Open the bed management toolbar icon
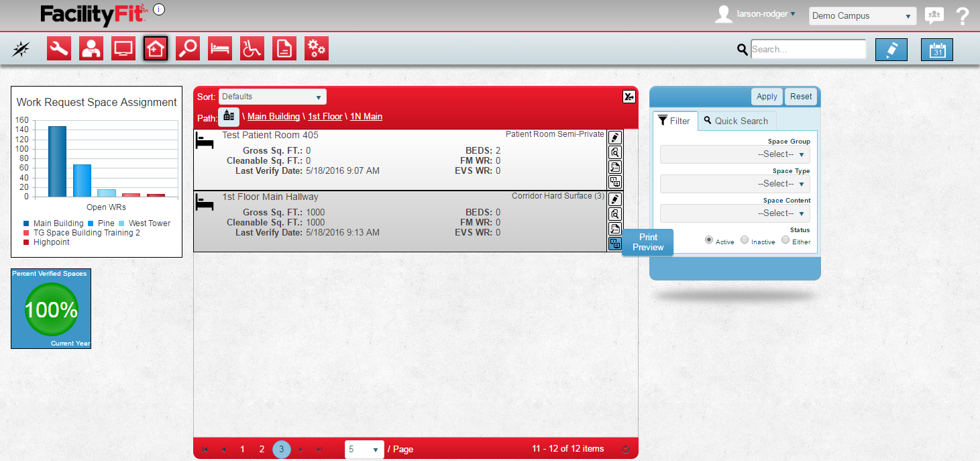Screen dimensions: 980x461 220,48
